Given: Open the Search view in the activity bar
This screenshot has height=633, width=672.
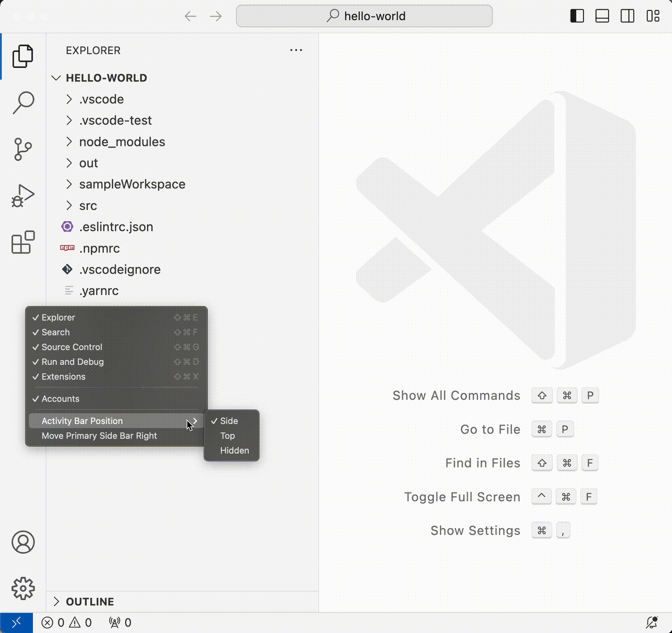Looking at the screenshot, I should [23, 102].
